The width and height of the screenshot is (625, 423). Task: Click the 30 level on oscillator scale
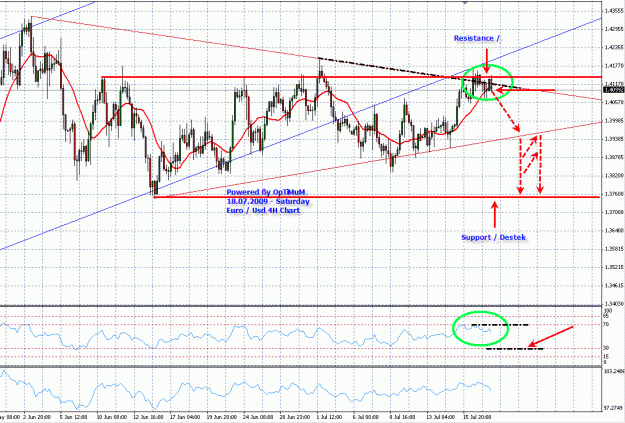tap(606, 348)
